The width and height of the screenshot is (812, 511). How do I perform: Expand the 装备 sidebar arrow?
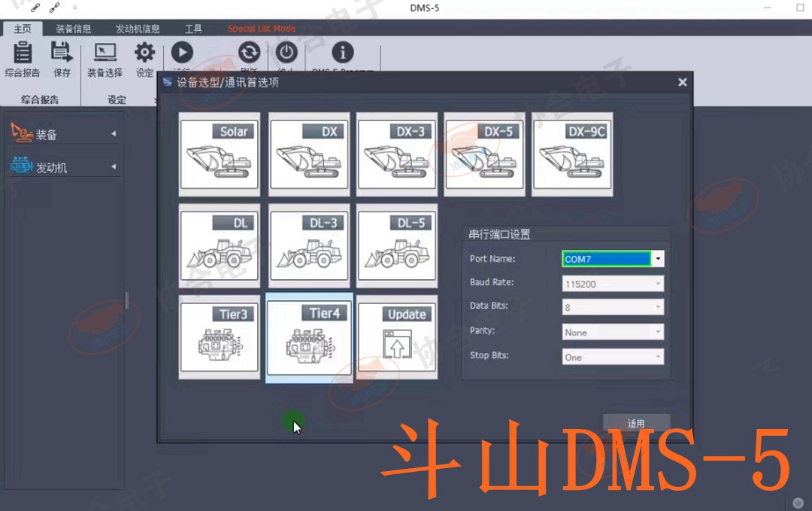tap(114, 134)
